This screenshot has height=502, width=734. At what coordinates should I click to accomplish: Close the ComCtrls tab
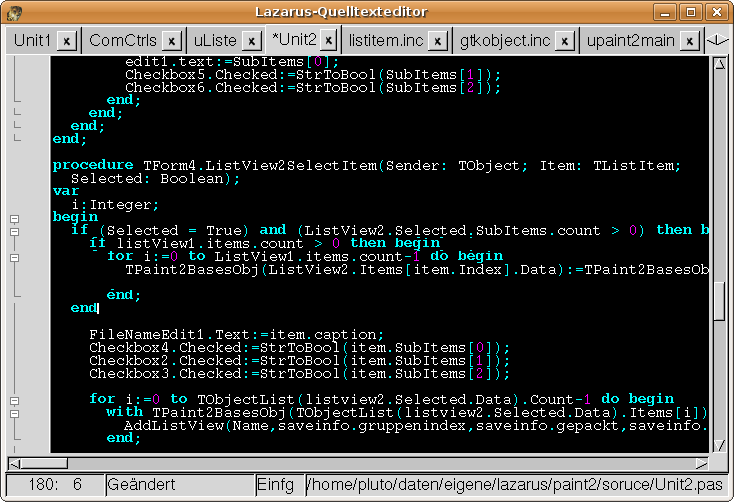pos(171,41)
